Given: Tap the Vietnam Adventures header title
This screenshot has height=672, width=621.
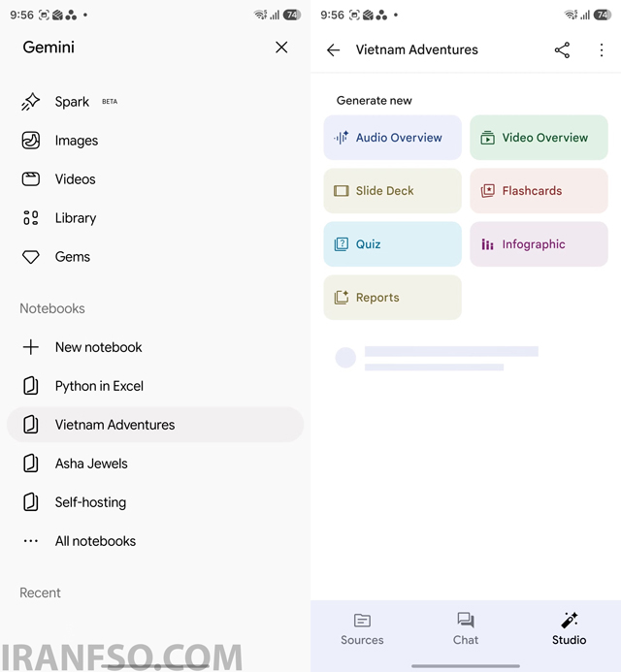Looking at the screenshot, I should (x=417, y=49).
